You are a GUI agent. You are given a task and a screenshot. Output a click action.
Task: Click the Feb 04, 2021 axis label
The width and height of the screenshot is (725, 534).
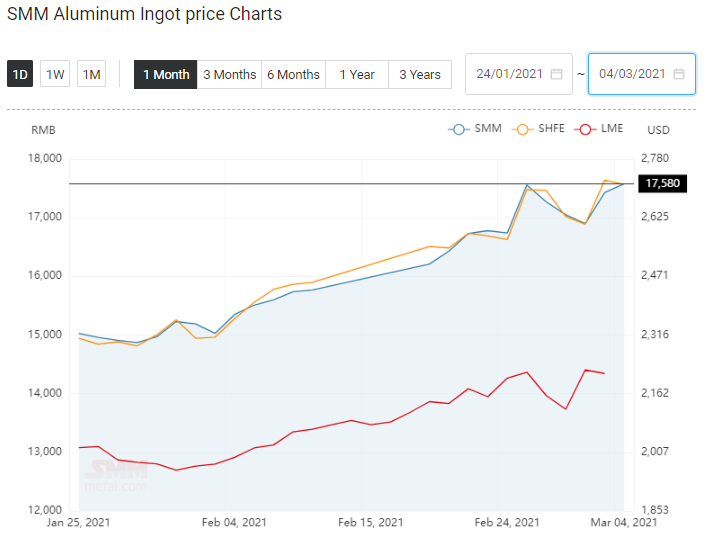point(234,522)
